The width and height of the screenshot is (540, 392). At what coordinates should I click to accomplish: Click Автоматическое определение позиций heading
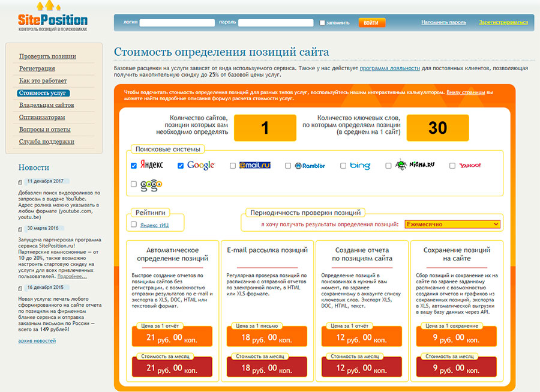click(173, 254)
